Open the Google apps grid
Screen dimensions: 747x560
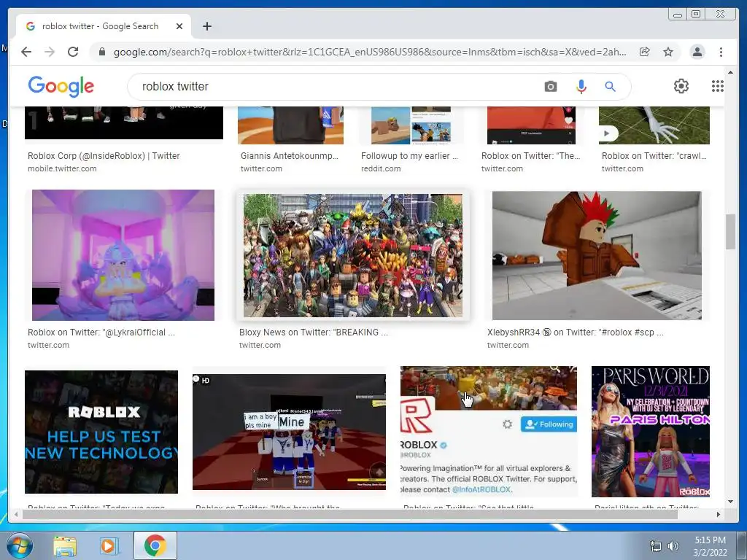[x=718, y=86]
